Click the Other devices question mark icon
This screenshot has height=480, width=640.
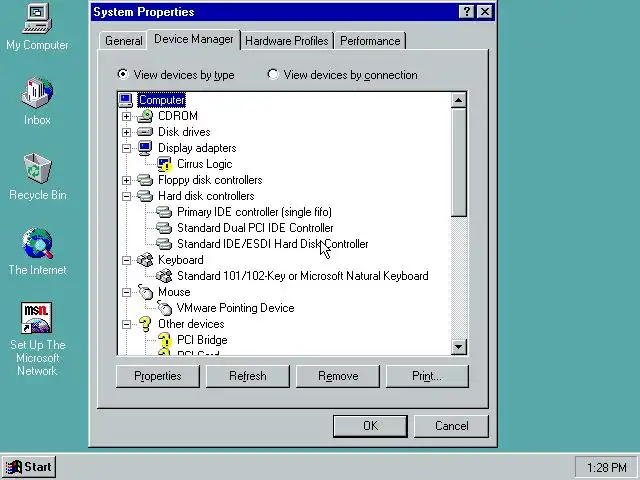[145, 324]
